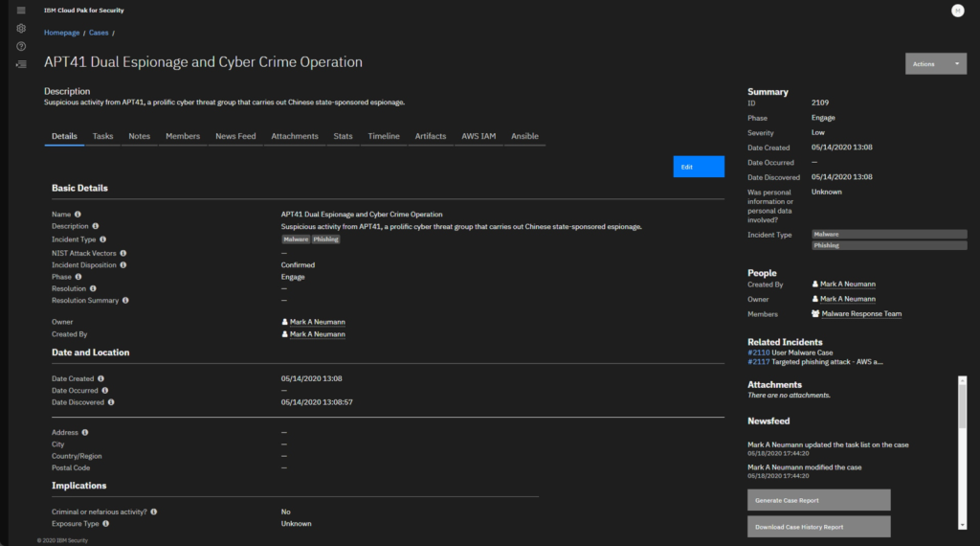Open the Members tab
Viewport: 980px width, 546px height.
(183, 136)
